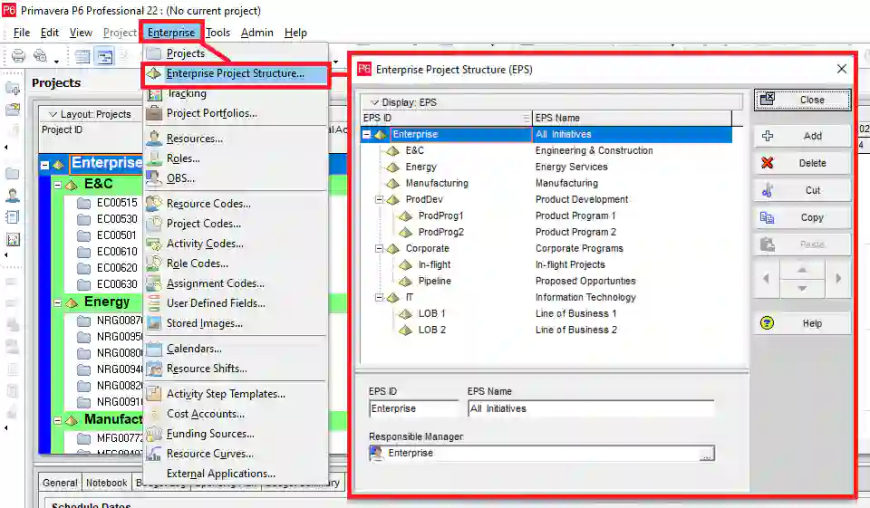Viewport: 870px width, 508px height.
Task: Click the Responsible Manager browse ellipsis button
Action: 706,454
